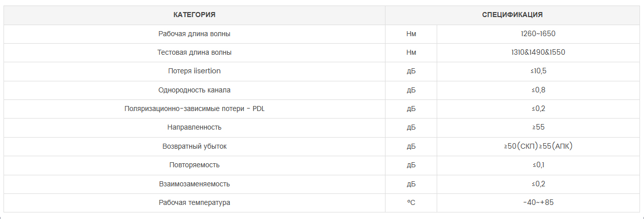
Task: Select the Тестовая длина волны row label
Action: click(x=194, y=53)
